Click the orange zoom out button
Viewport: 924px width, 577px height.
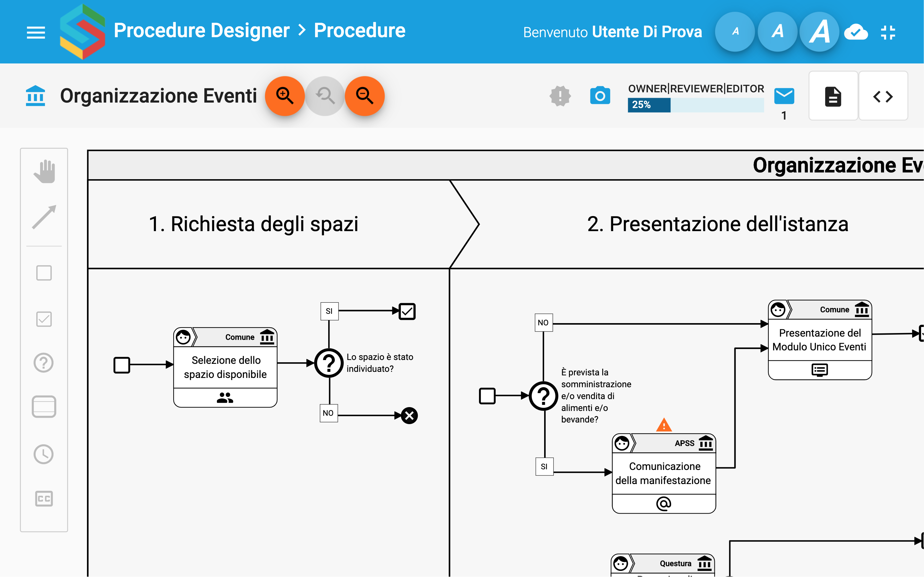[x=365, y=96]
